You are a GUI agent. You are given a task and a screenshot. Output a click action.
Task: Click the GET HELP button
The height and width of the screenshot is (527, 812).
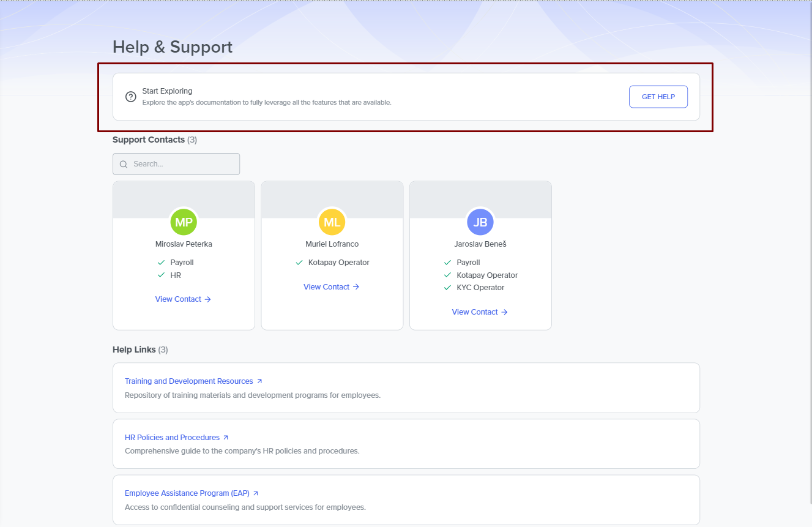[658, 97]
